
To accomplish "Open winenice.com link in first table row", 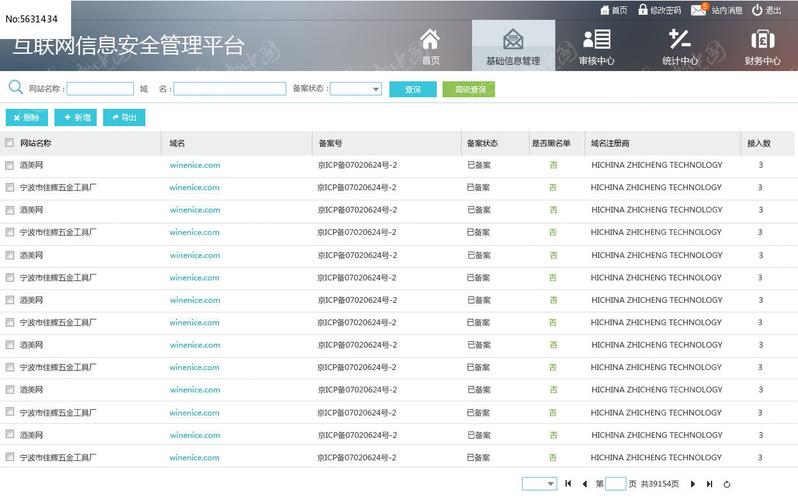I will coord(195,165).
